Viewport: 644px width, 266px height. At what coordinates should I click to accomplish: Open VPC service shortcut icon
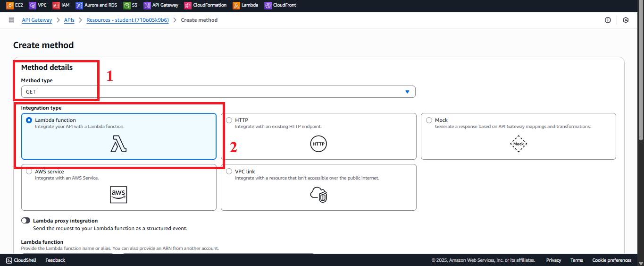pyautogui.click(x=32, y=5)
